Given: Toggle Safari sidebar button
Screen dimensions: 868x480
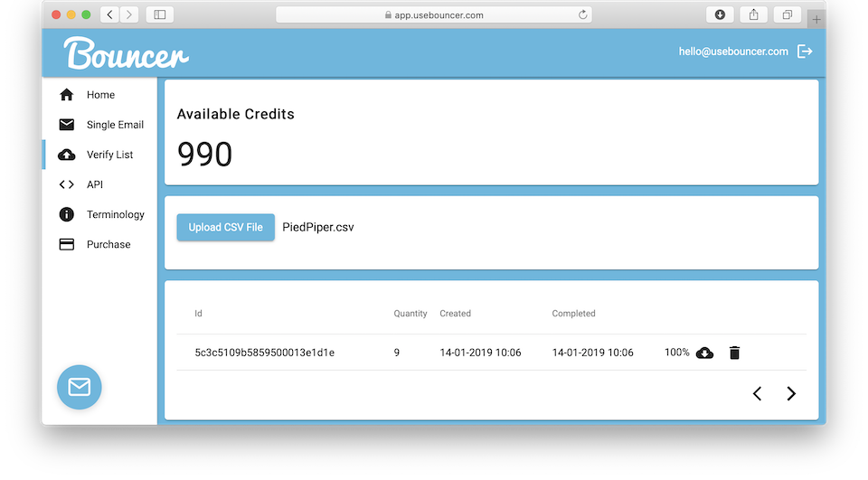Looking at the screenshot, I should pyautogui.click(x=160, y=15).
